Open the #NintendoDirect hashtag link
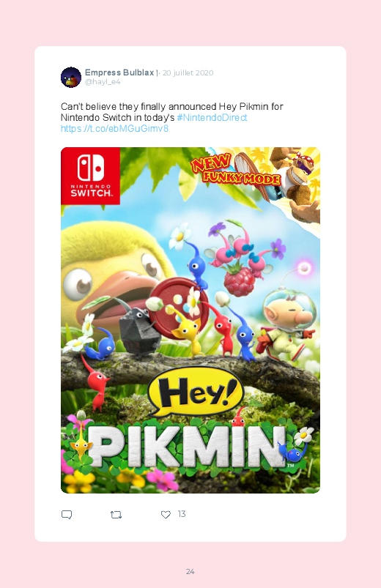The width and height of the screenshot is (381, 588). coord(212,117)
